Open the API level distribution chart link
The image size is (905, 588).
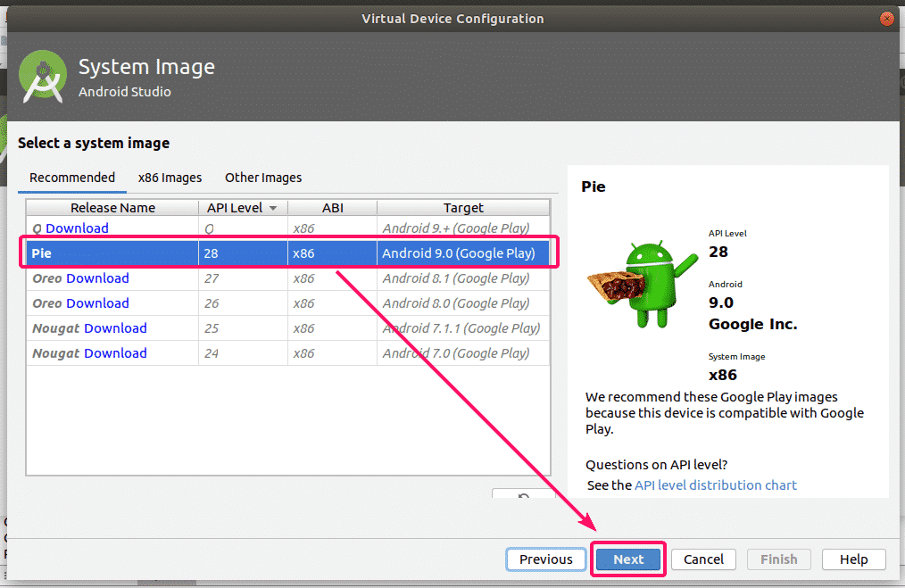(716, 485)
